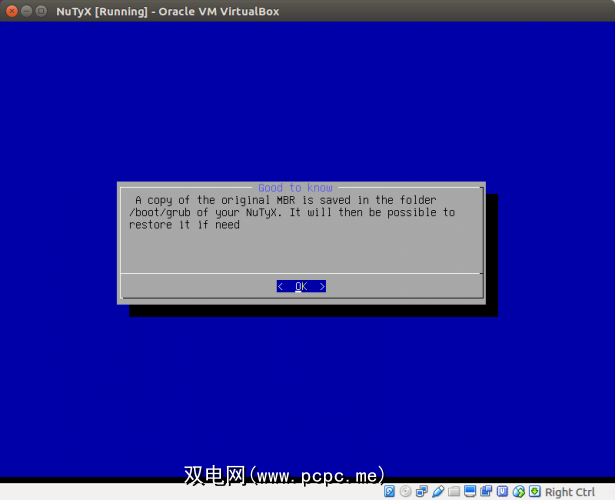The image size is (615, 500).
Task: Click hard disk activity status icon
Action: pyautogui.click(x=389, y=491)
